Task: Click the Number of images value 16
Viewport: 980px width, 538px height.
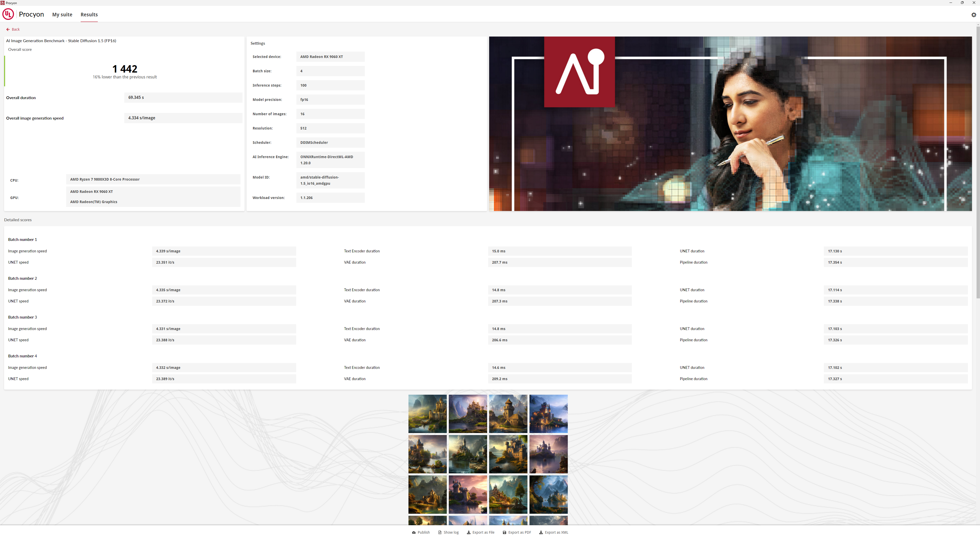Action: (x=330, y=114)
